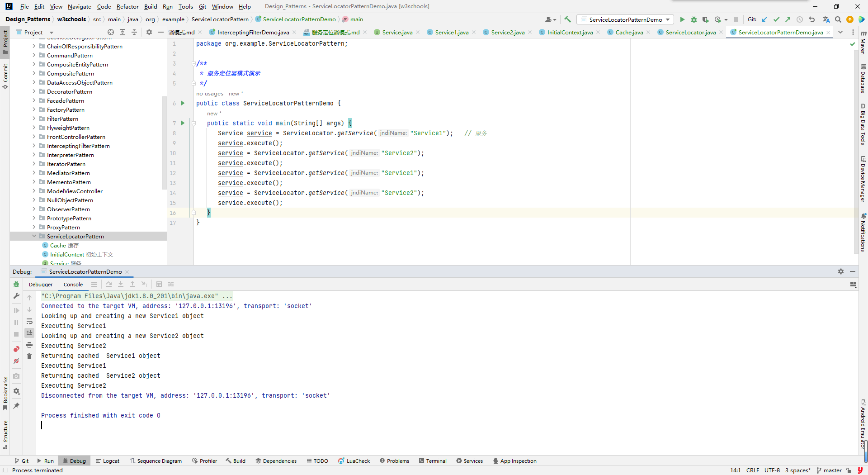Show hidden editor tabs dropdown arrow
This screenshot has height=475, width=868.
[x=840, y=32]
